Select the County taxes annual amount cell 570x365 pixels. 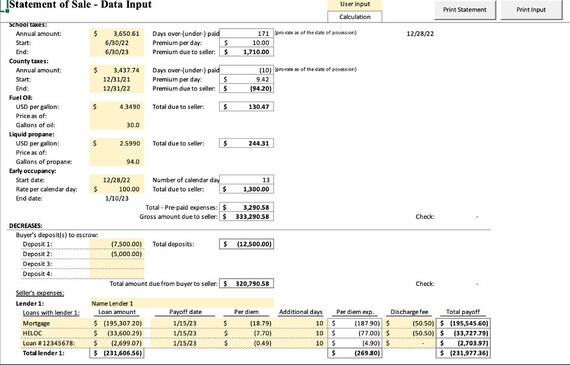(117, 70)
